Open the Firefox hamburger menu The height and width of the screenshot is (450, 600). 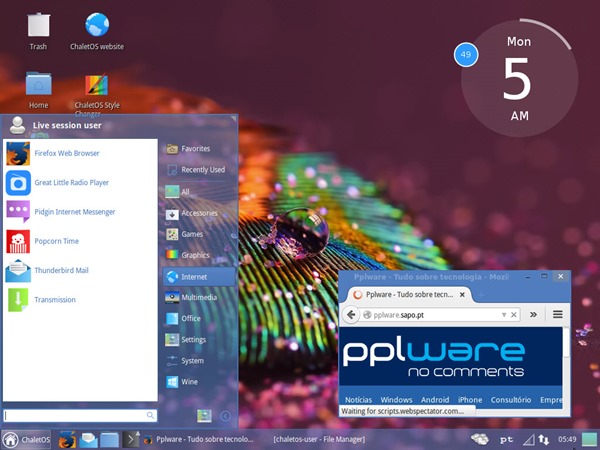(558, 315)
